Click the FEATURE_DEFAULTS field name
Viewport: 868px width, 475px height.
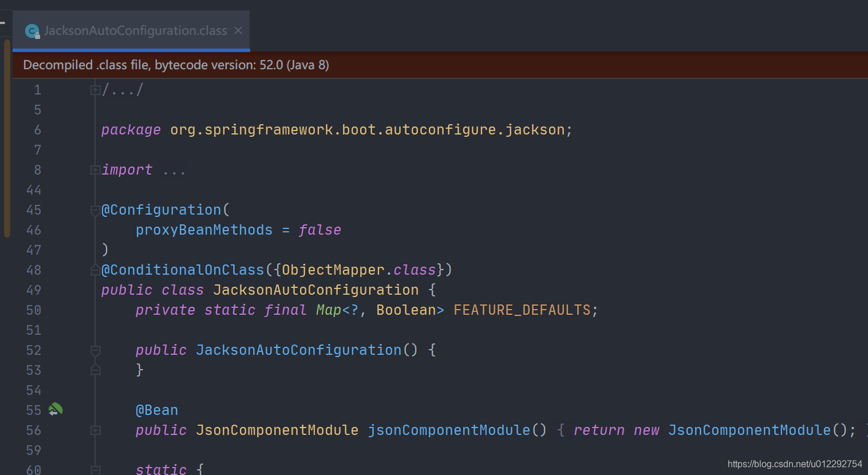point(522,310)
